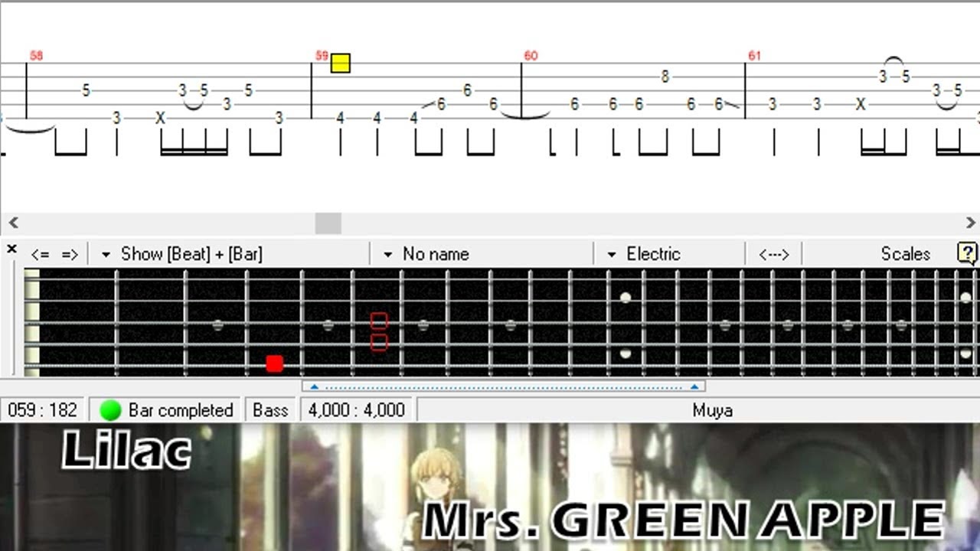This screenshot has width=980, height=551.
Task: Click the 'Bar completed' status text
Action: coord(181,410)
